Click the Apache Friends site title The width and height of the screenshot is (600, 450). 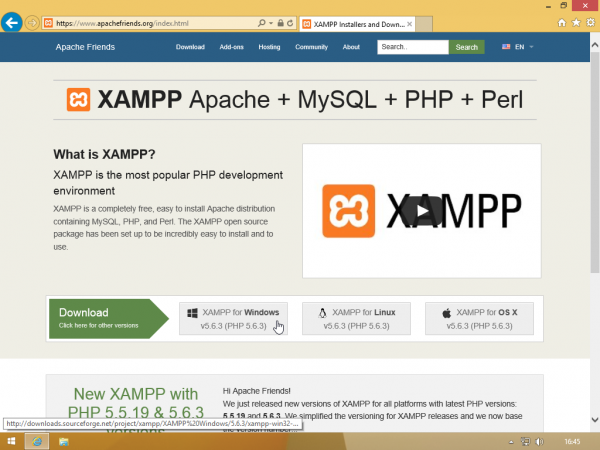click(x=85, y=47)
